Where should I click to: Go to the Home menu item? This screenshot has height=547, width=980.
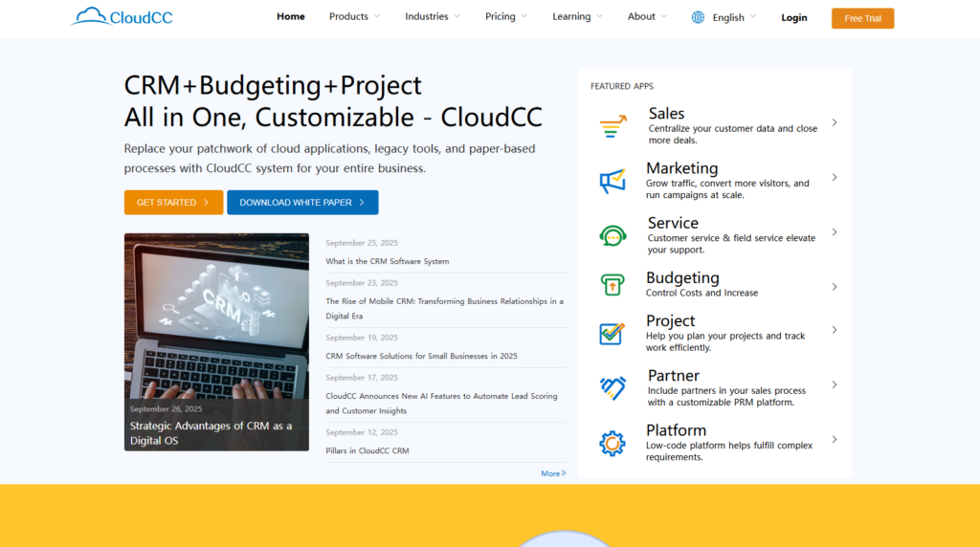[x=291, y=16]
